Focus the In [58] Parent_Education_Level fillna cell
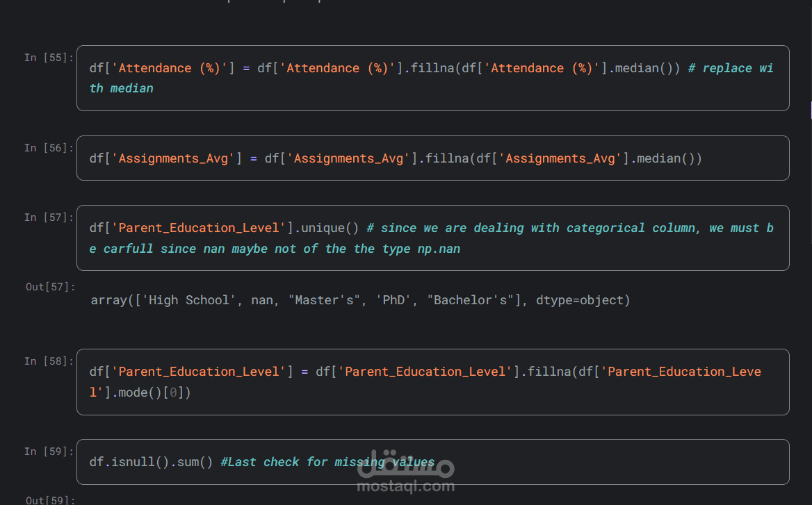The image size is (812, 505). pos(432,382)
